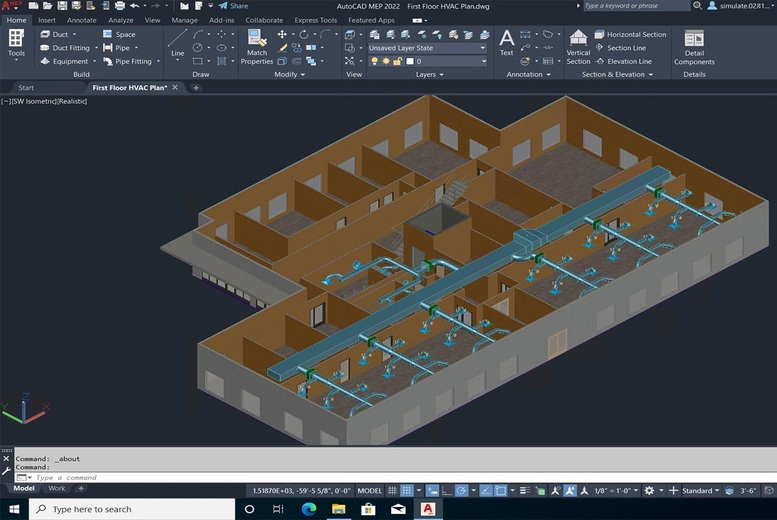777x520 pixels.
Task: Click Match Properties tool
Action: point(257,47)
